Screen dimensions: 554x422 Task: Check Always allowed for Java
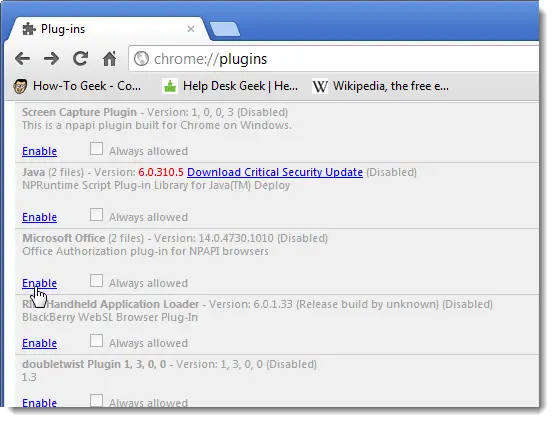pos(96,215)
